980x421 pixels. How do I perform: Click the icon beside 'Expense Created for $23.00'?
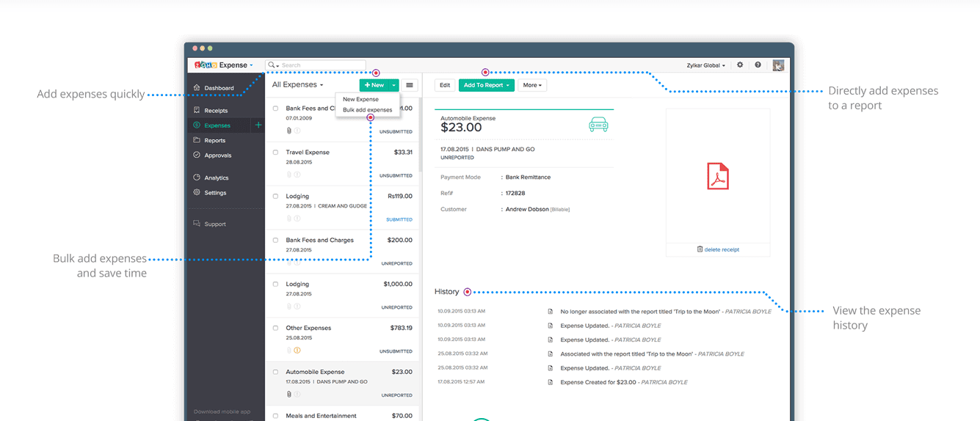tap(551, 382)
